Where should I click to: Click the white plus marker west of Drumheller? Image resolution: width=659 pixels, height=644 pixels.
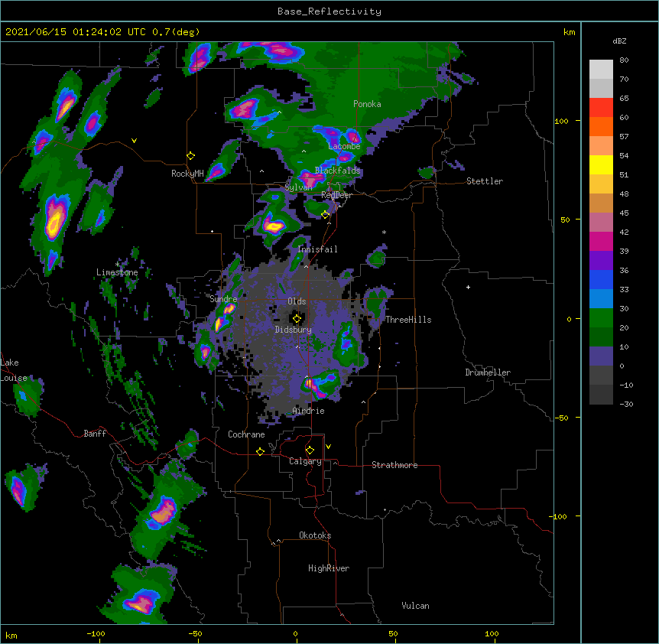click(x=468, y=287)
